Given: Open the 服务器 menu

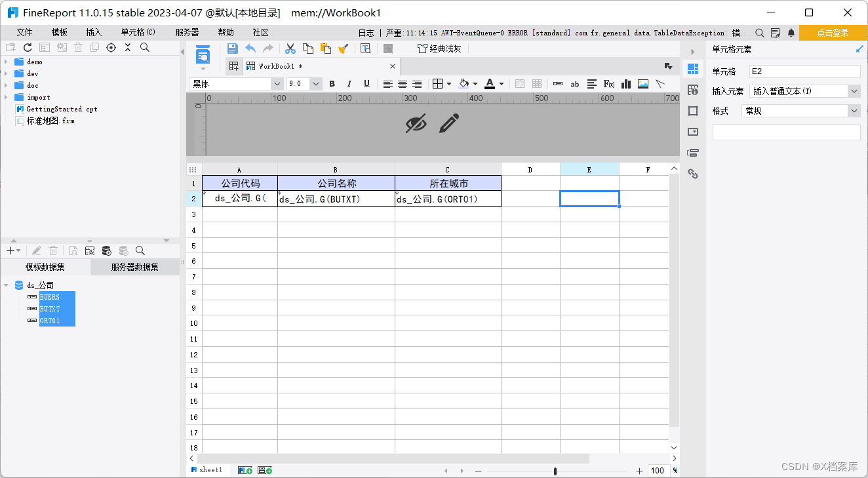Looking at the screenshot, I should [x=187, y=32].
